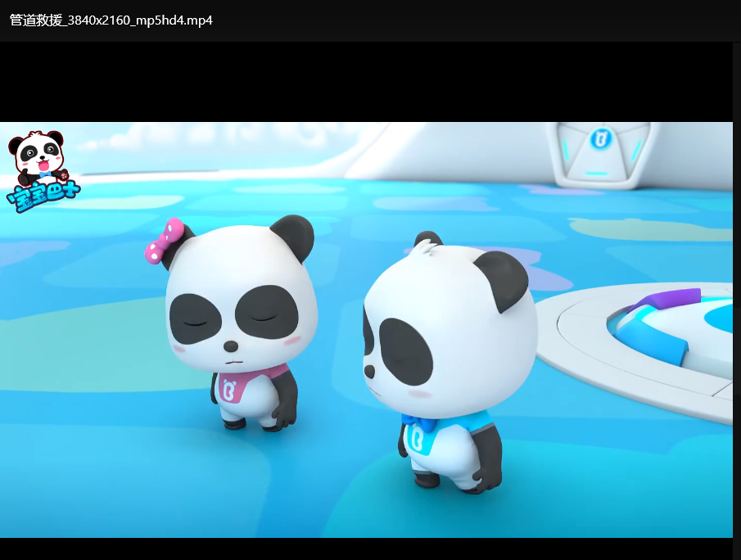Click the video frame to toggle playback
The width and height of the screenshot is (741, 560).
(366, 330)
